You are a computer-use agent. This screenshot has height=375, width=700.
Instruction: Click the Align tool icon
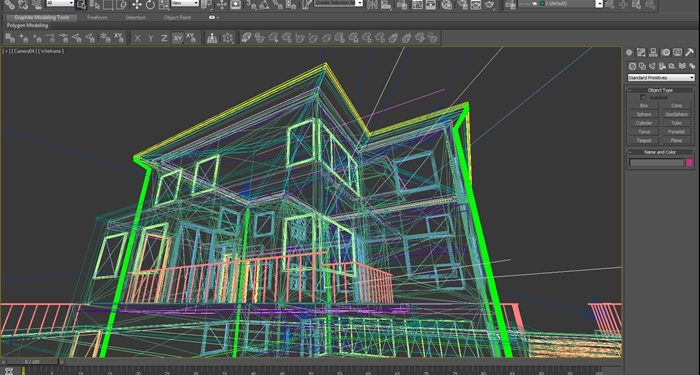[386, 4]
